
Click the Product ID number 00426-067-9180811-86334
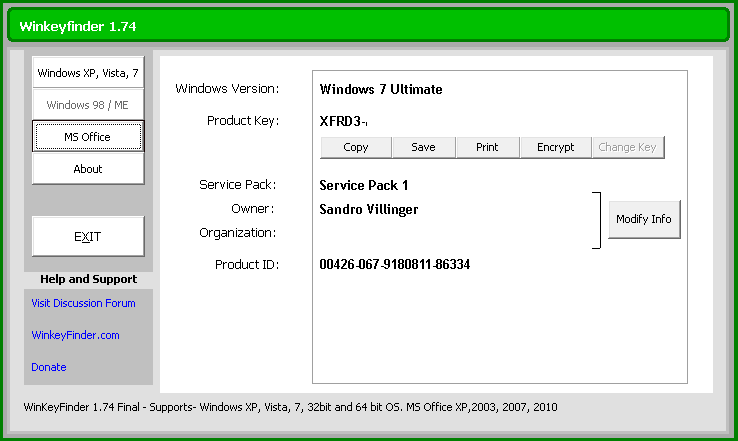(x=394, y=265)
